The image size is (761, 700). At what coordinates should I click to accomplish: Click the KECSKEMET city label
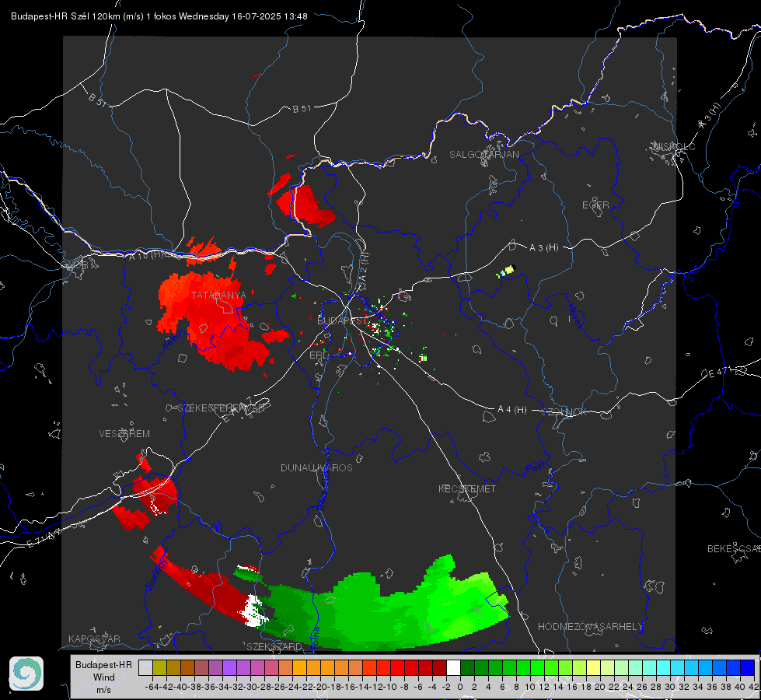click(x=467, y=488)
